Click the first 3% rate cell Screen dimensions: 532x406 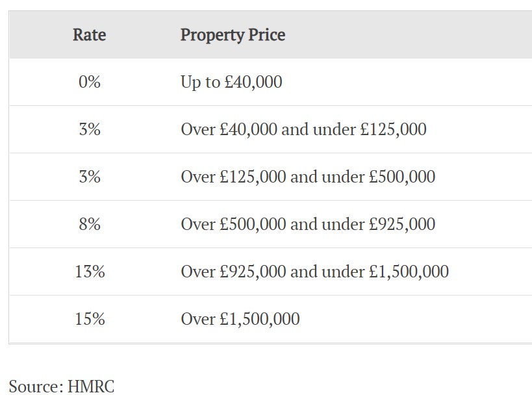coord(90,129)
